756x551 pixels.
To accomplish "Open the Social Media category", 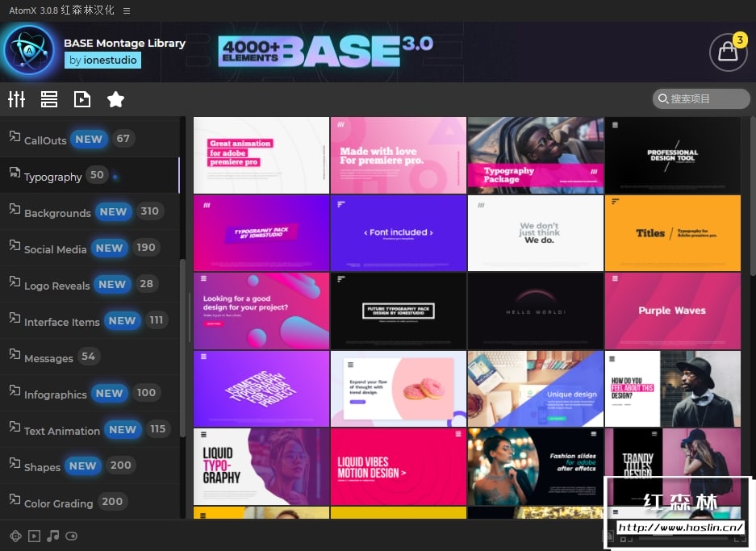I will 90,248.
